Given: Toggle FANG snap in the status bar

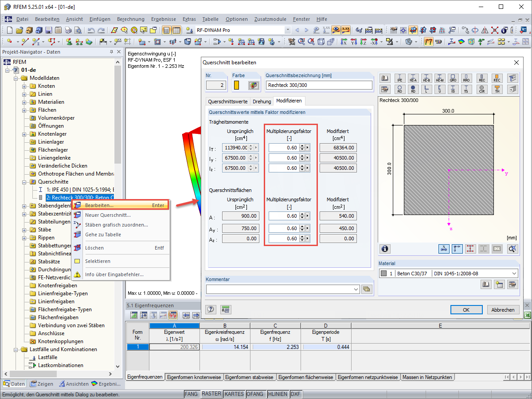Looking at the screenshot, I should (191, 394).
